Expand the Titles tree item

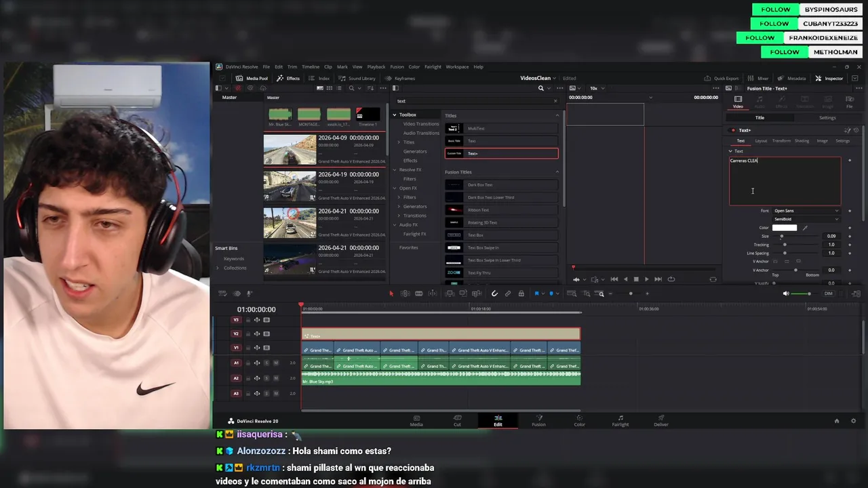399,142
